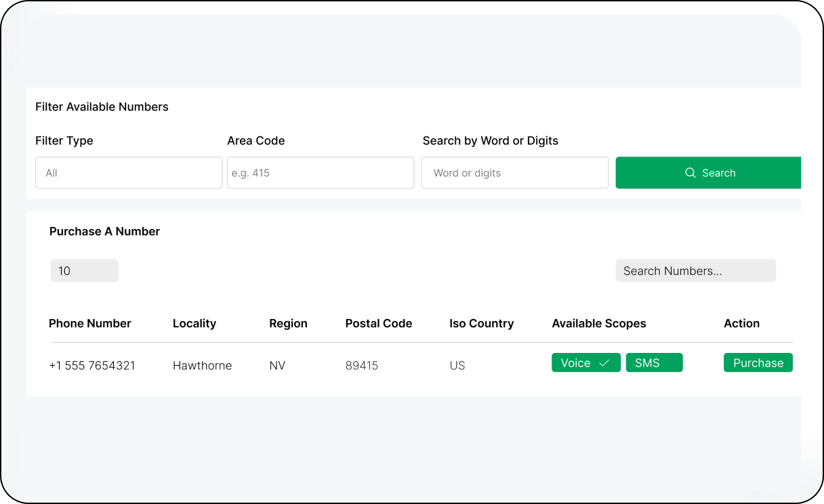Click the magnifier icon in the Search button
The height and width of the screenshot is (504, 824).
(x=690, y=173)
